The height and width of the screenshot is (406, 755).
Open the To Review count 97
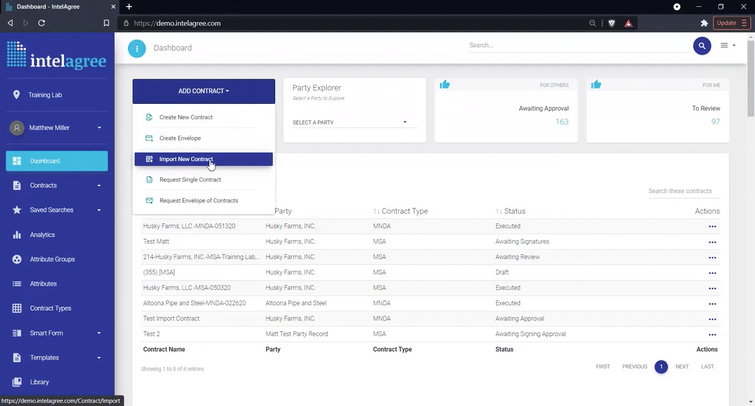716,122
